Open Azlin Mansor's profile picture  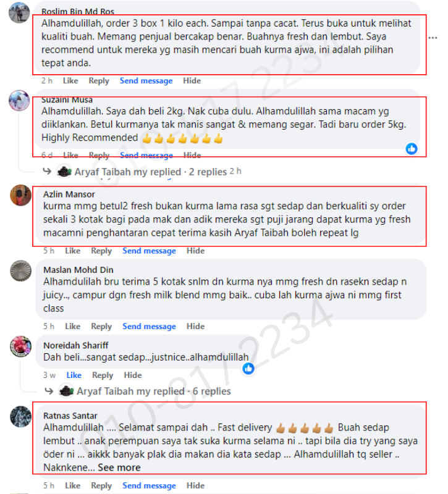(21, 195)
